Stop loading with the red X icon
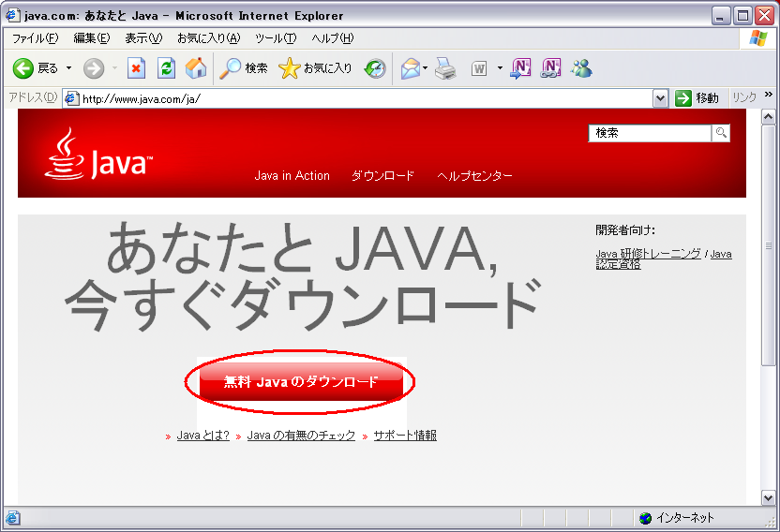Screen dimensions: 780x532 136,68
